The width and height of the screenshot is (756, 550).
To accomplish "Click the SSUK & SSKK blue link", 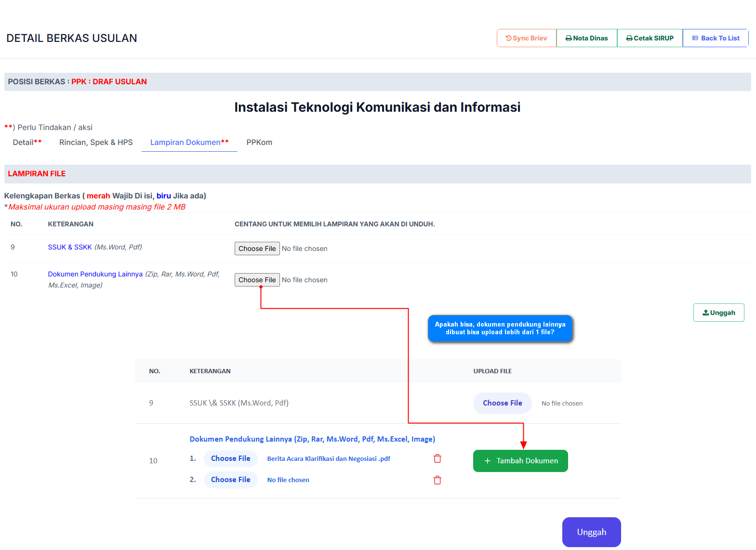I will pyautogui.click(x=70, y=247).
